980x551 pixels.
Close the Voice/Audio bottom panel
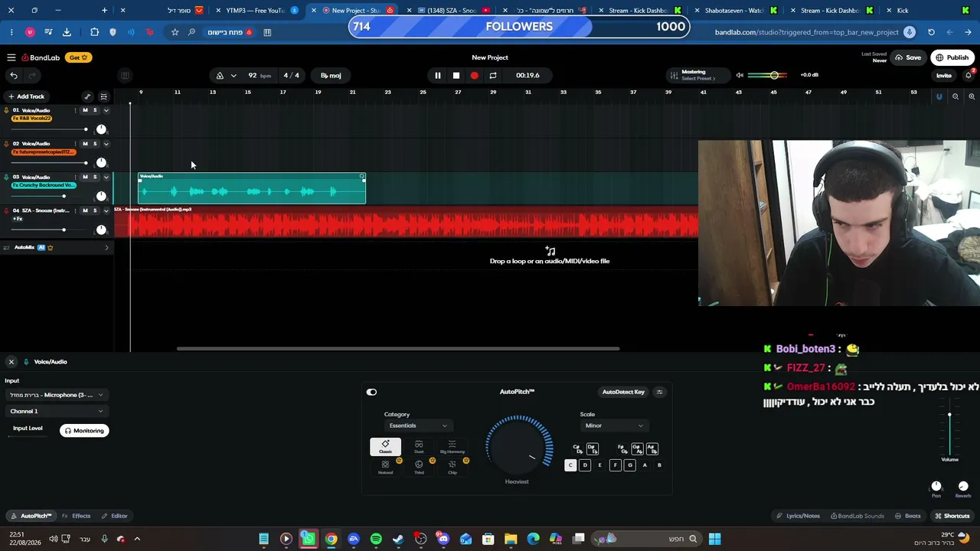[11, 361]
